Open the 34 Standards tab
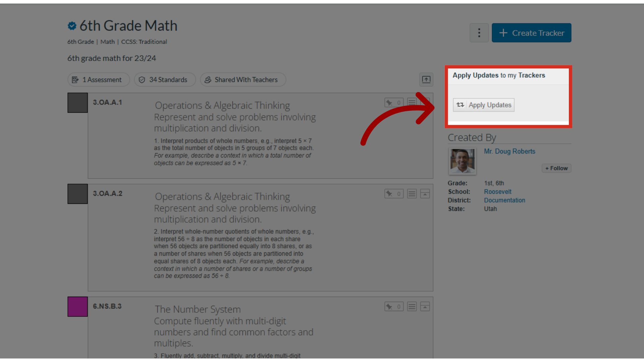 pyautogui.click(x=165, y=80)
